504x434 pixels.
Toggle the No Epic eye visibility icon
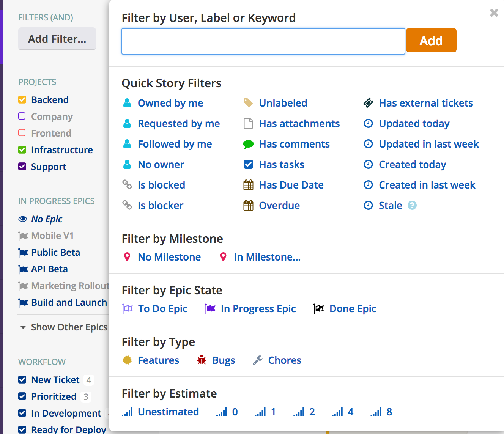point(23,219)
